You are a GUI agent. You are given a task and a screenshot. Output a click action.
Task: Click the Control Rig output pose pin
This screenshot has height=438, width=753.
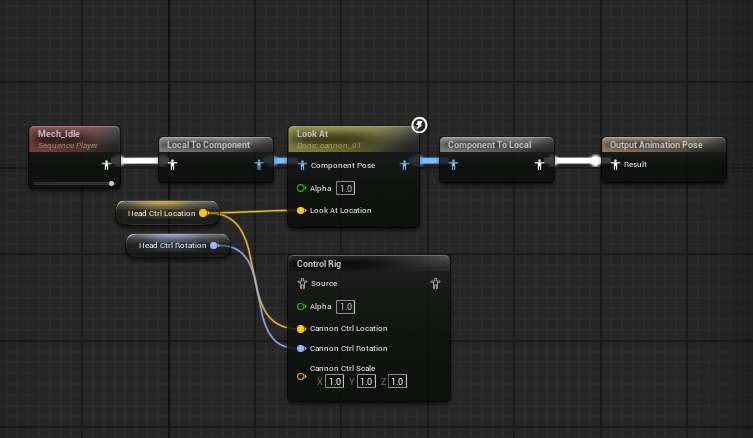pos(435,284)
